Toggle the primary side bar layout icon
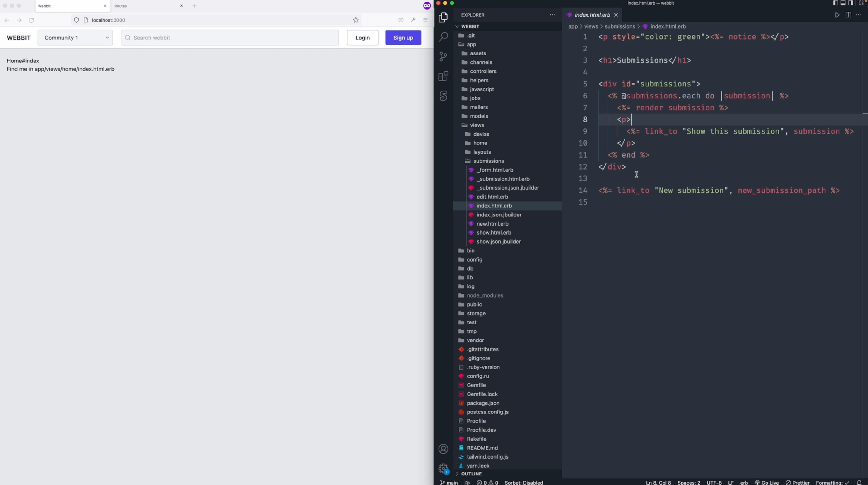Screen dimensions: 868x485 [835, 3]
